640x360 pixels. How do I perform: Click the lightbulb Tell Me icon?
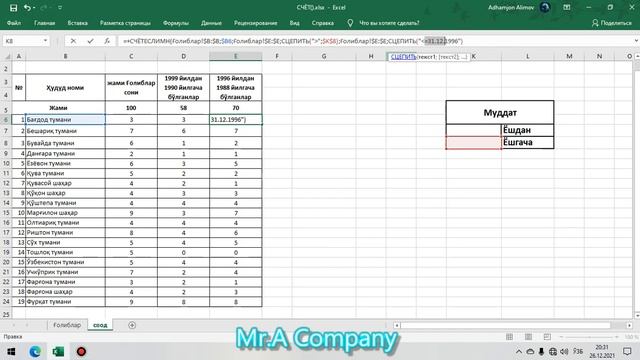(x=350, y=23)
